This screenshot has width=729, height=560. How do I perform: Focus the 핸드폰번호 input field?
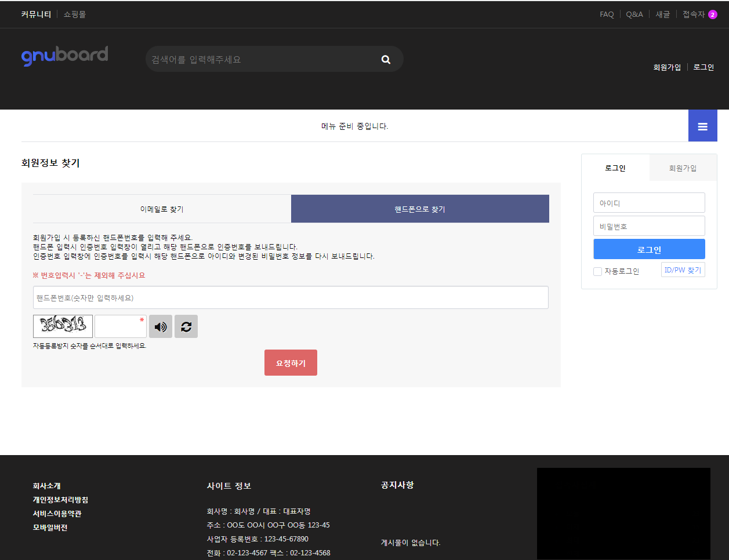click(291, 297)
